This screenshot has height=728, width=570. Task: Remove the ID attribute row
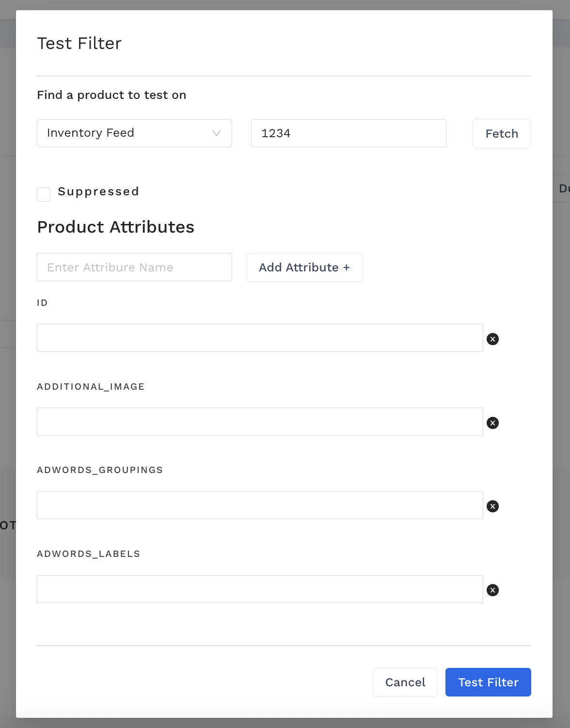pyautogui.click(x=492, y=339)
